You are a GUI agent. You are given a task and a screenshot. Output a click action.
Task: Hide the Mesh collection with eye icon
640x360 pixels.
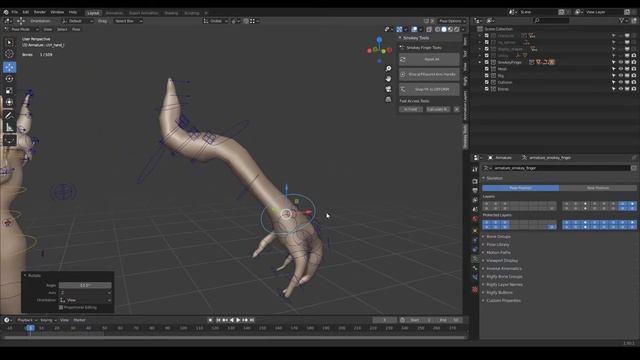click(x=620, y=69)
